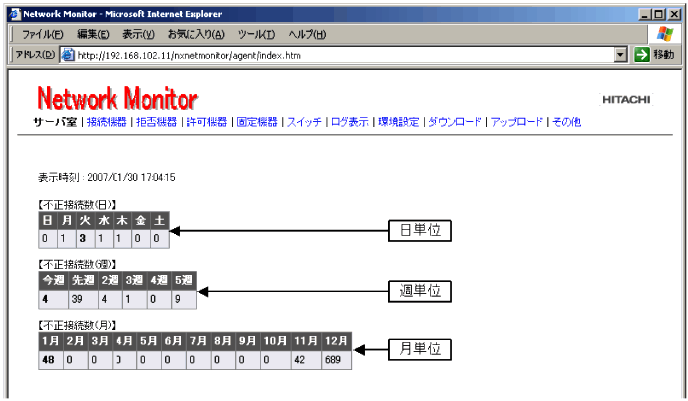Click the 【不正接続数(週)】 heading
Viewport: 688px width, 401px height.
coord(77,265)
